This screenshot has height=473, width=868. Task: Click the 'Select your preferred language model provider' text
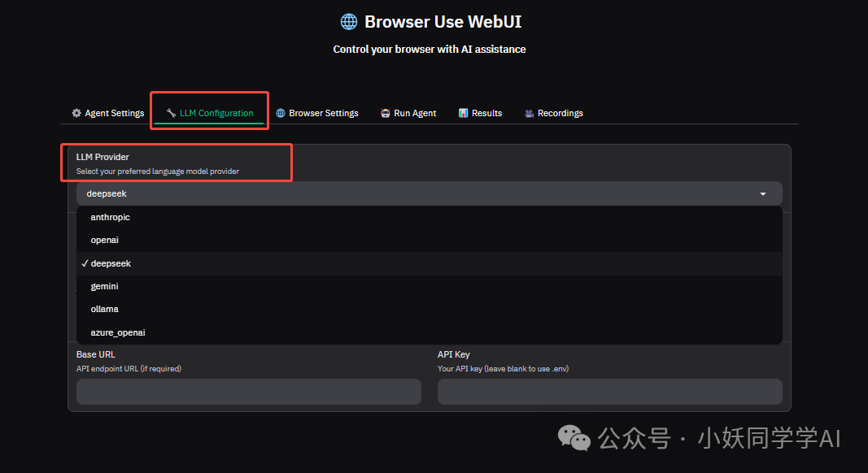pos(158,171)
